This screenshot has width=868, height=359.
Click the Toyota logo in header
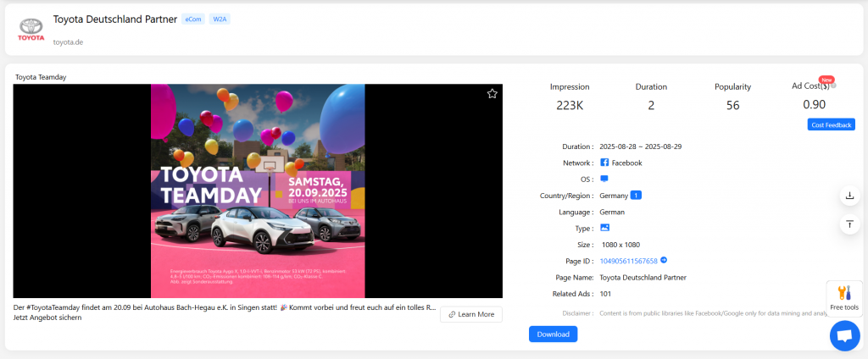[31, 30]
